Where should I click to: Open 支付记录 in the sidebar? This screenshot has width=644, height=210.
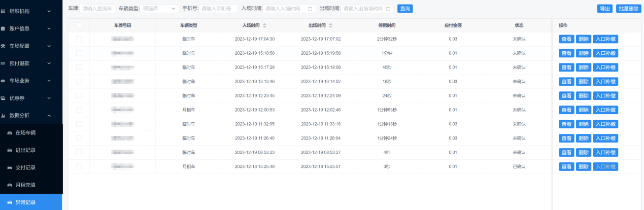coord(25,167)
